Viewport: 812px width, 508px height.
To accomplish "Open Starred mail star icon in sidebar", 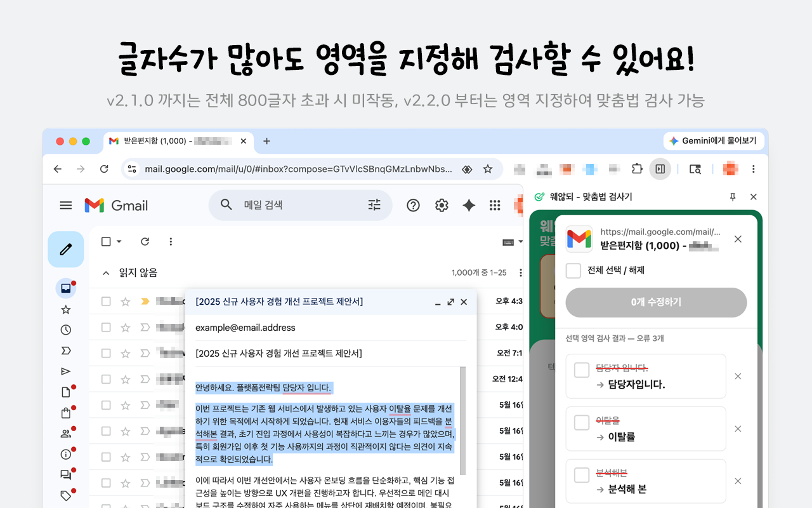I will click(65, 309).
